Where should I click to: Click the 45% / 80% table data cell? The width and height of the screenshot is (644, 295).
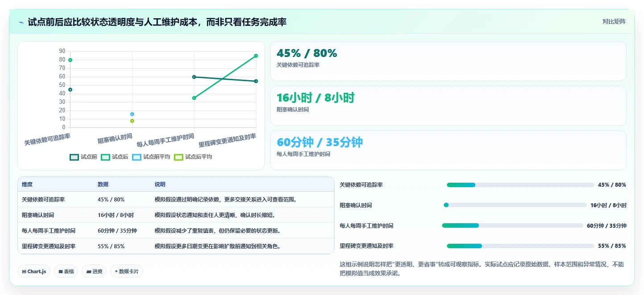pos(111,200)
